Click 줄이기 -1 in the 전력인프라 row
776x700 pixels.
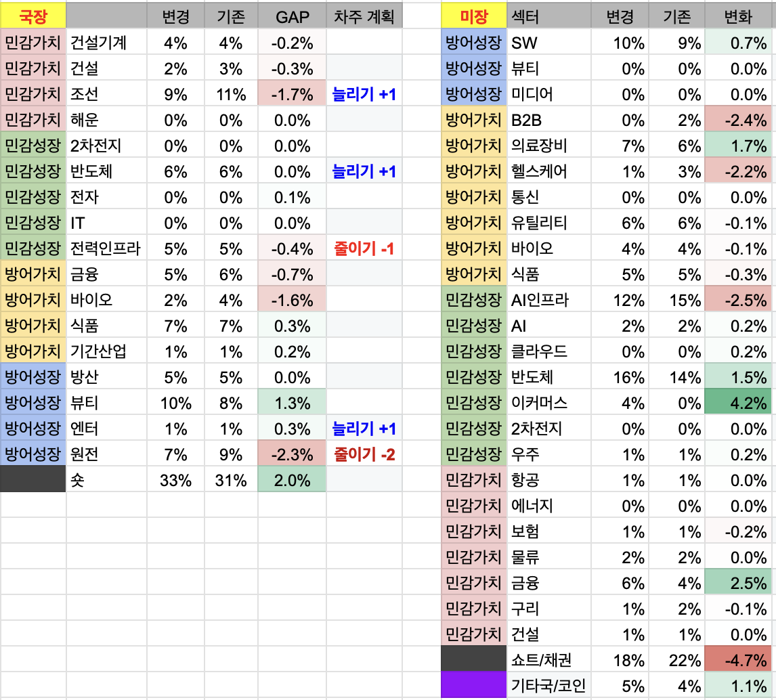coord(364,248)
